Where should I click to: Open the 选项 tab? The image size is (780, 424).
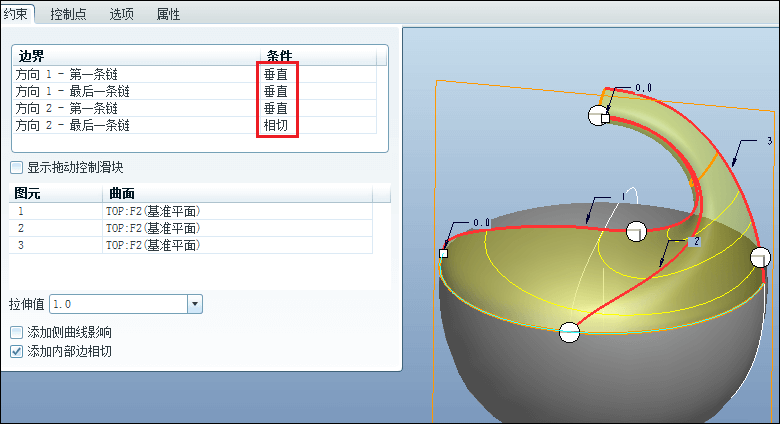[121, 14]
